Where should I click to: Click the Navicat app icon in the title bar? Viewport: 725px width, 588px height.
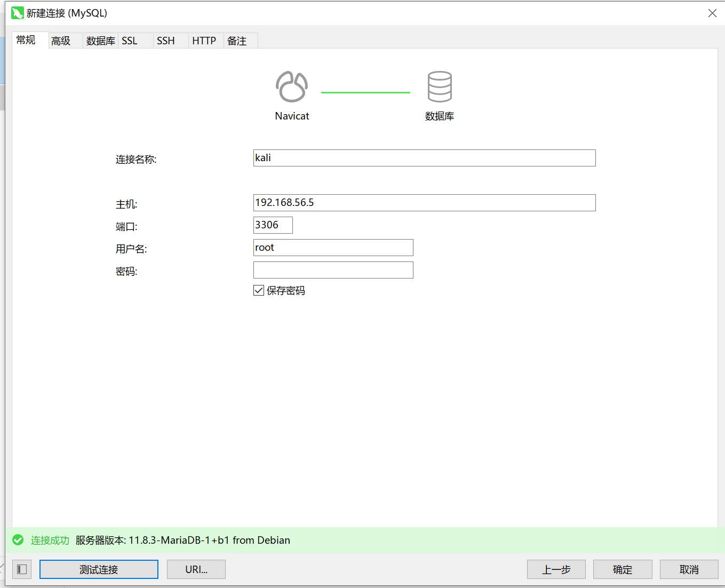click(18, 13)
